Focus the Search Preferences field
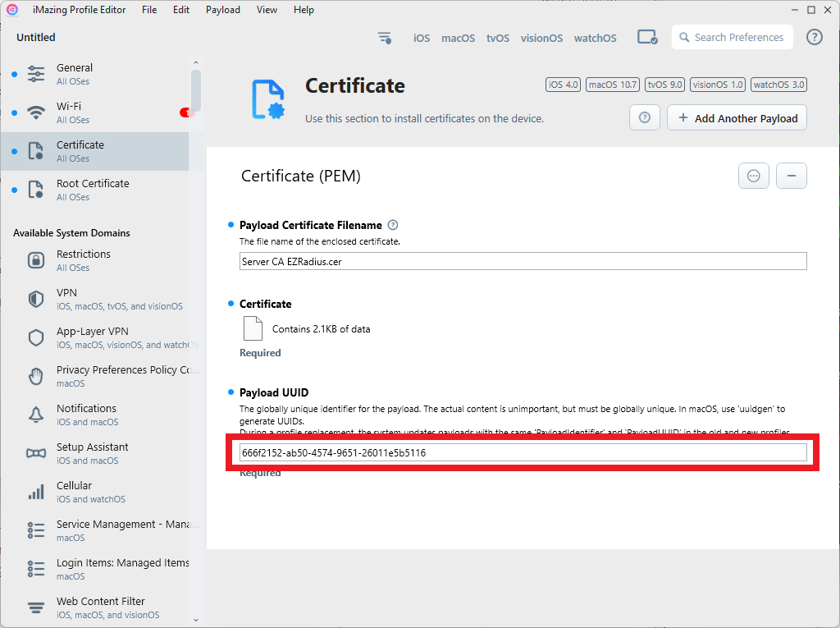 tap(733, 37)
